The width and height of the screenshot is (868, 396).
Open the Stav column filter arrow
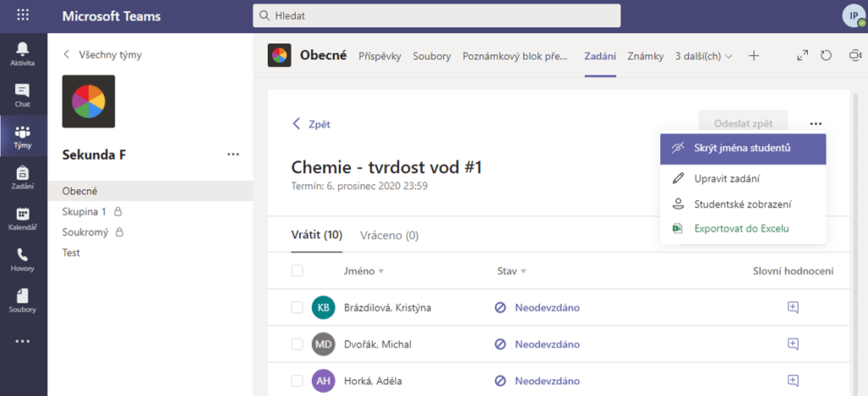(x=525, y=271)
